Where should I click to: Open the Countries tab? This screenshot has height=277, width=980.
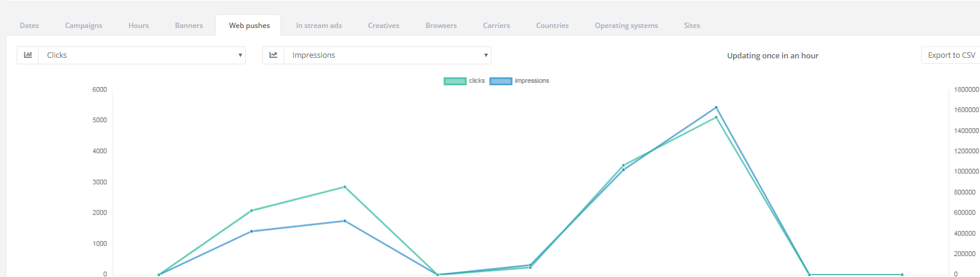tap(552, 26)
